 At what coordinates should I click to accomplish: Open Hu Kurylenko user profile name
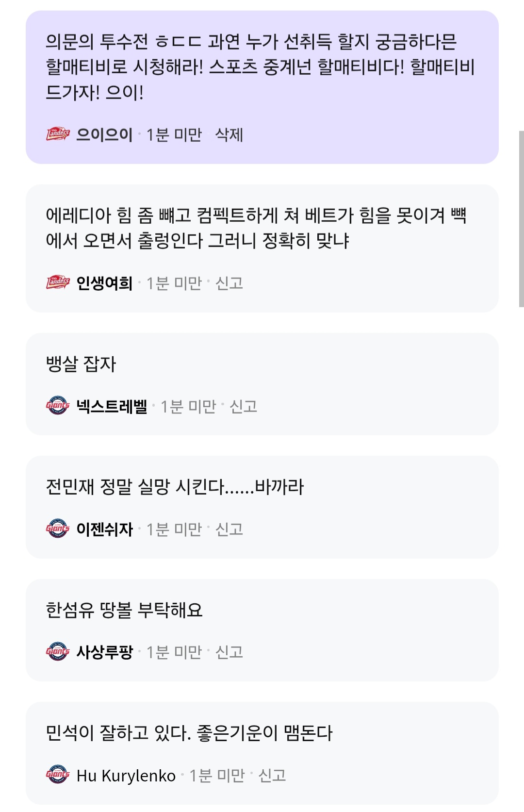pos(126,775)
